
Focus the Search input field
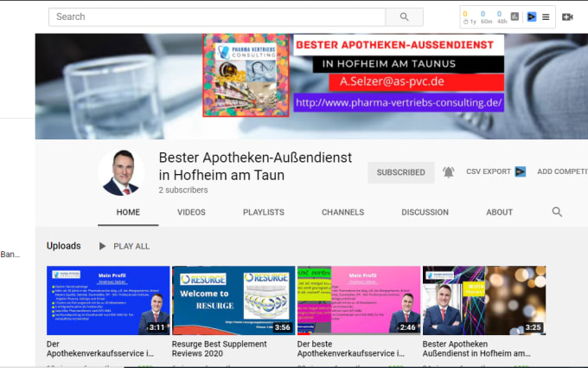tap(217, 17)
